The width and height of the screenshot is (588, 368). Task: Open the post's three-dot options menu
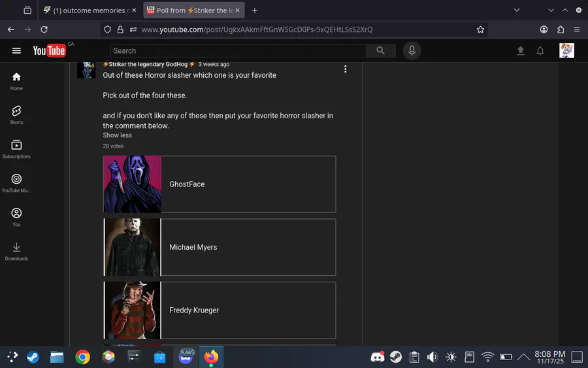coord(345,69)
